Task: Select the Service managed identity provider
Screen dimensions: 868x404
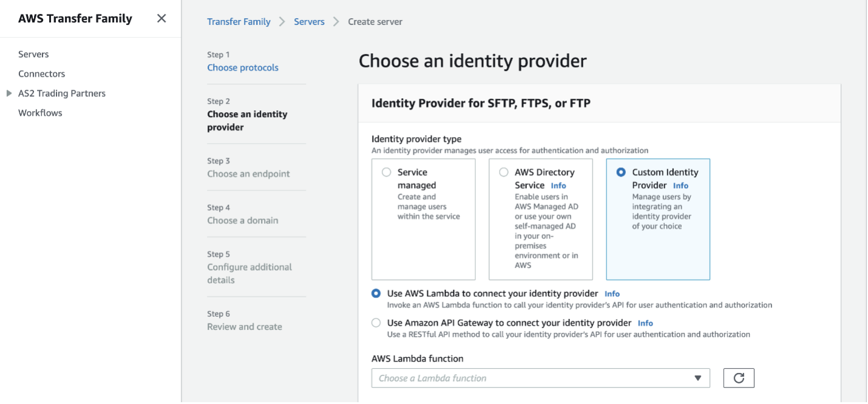Action: (x=386, y=172)
